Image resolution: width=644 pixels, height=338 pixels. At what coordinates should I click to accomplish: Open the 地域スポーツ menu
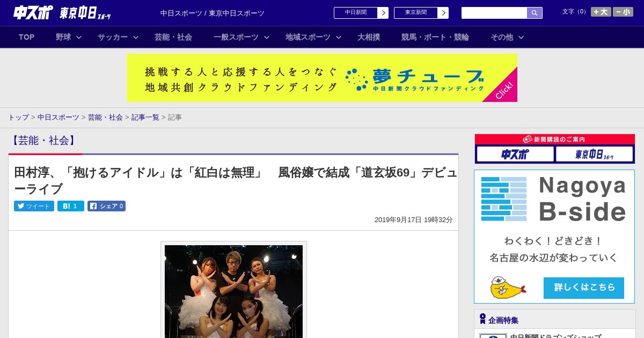tap(308, 37)
